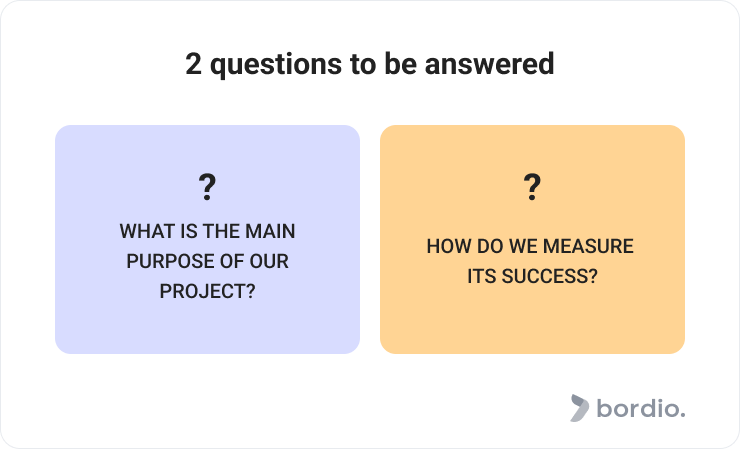Click the 'PROJECT?' text line
Viewport: 740px width, 449px height.
point(207,291)
